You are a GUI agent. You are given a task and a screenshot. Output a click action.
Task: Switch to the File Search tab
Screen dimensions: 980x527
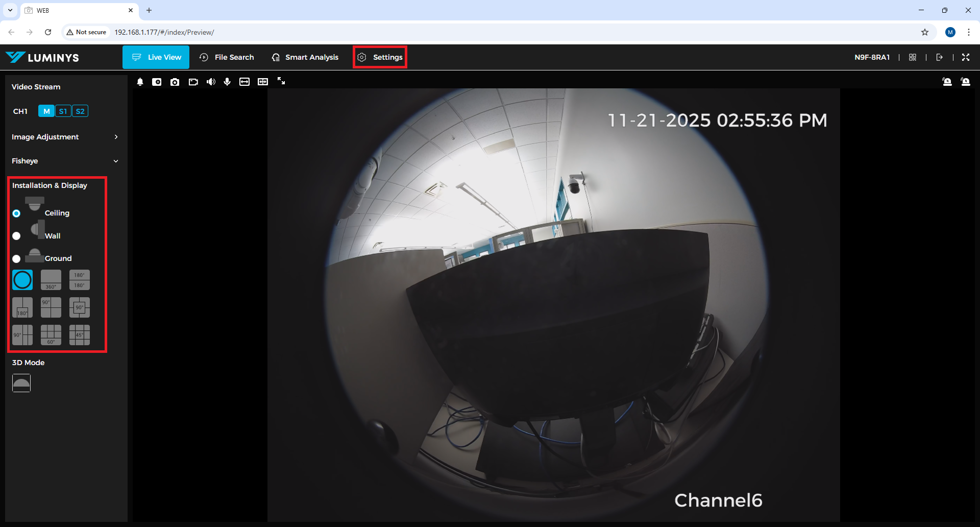click(227, 57)
